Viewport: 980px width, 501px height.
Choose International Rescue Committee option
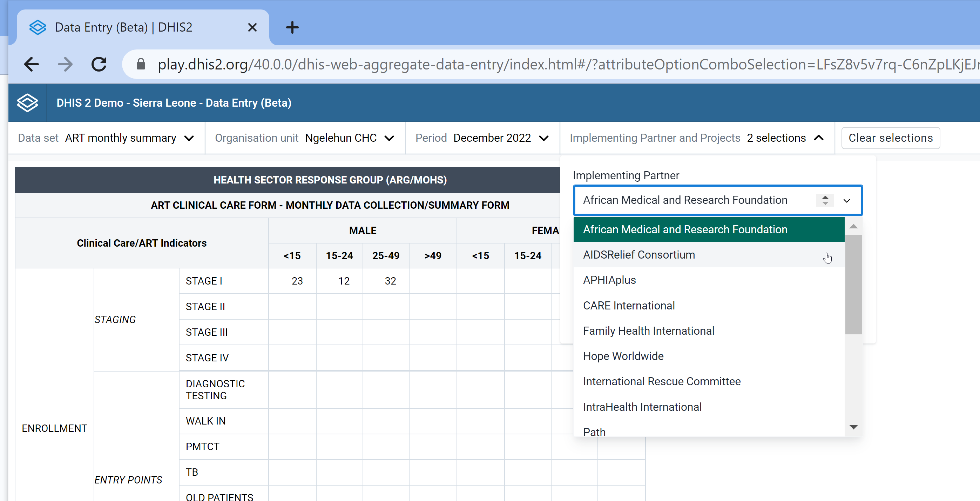click(x=709, y=381)
